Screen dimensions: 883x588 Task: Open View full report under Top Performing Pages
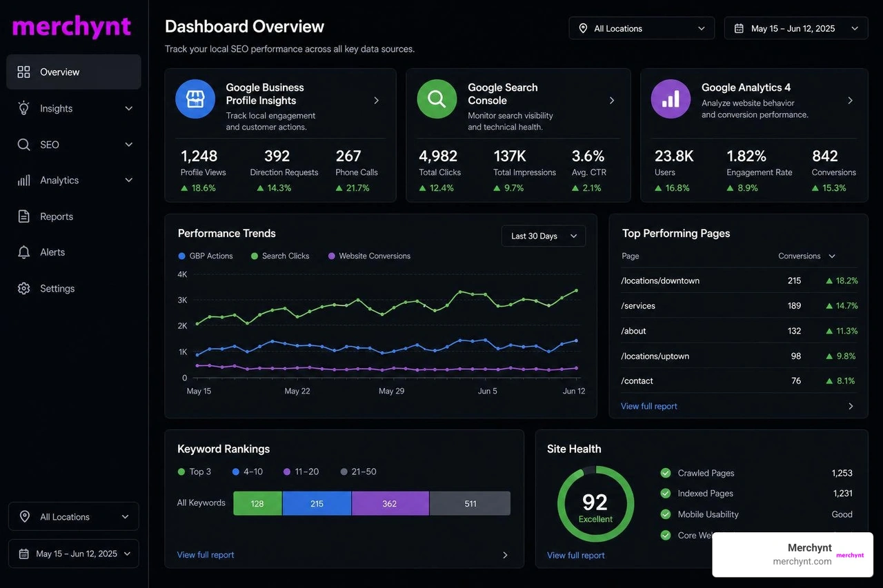tap(649, 406)
